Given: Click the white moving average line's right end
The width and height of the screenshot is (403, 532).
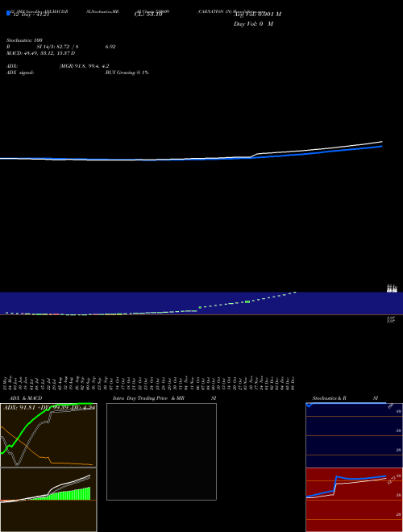Looking at the screenshot, I should [380, 142].
